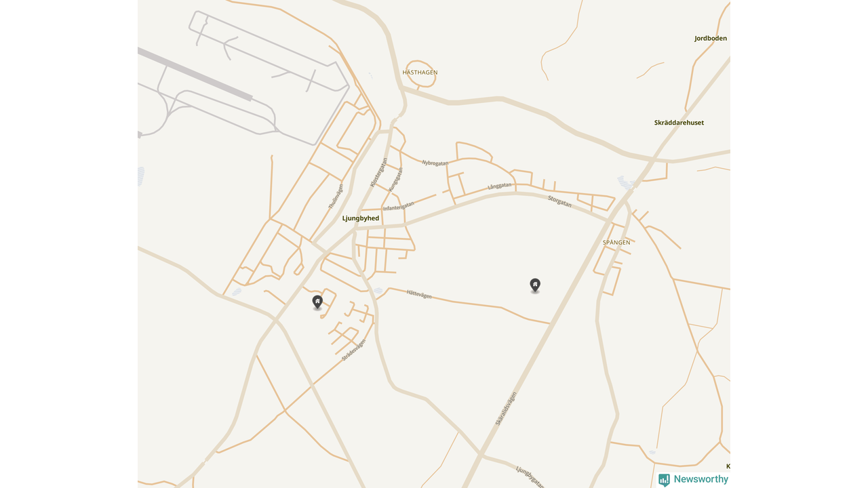Click the gray airport runway strip
Viewport: 868px width, 488px height.
coord(195,75)
